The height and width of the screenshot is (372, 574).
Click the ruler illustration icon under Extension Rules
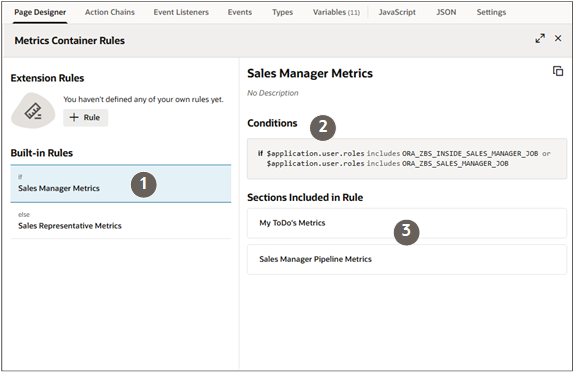[x=33, y=111]
